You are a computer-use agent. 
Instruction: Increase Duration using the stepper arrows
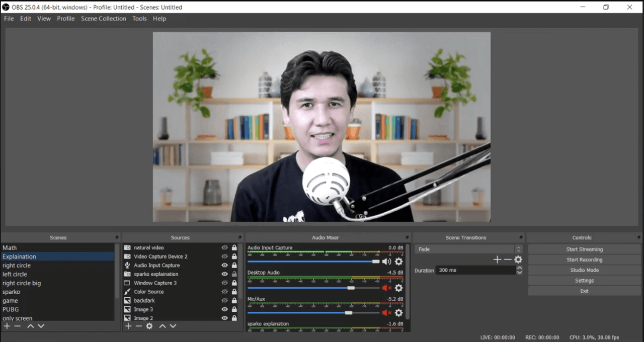520,268
